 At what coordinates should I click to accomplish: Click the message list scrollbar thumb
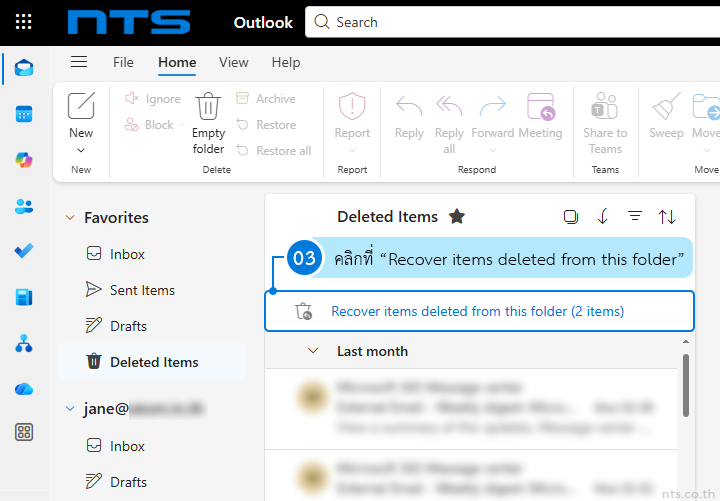pyautogui.click(x=686, y=385)
